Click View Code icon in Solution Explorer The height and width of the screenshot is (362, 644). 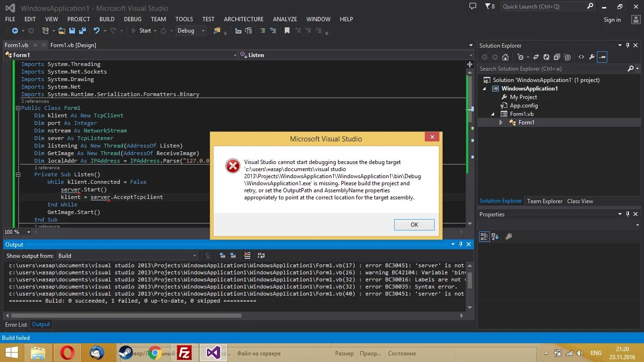(x=581, y=57)
